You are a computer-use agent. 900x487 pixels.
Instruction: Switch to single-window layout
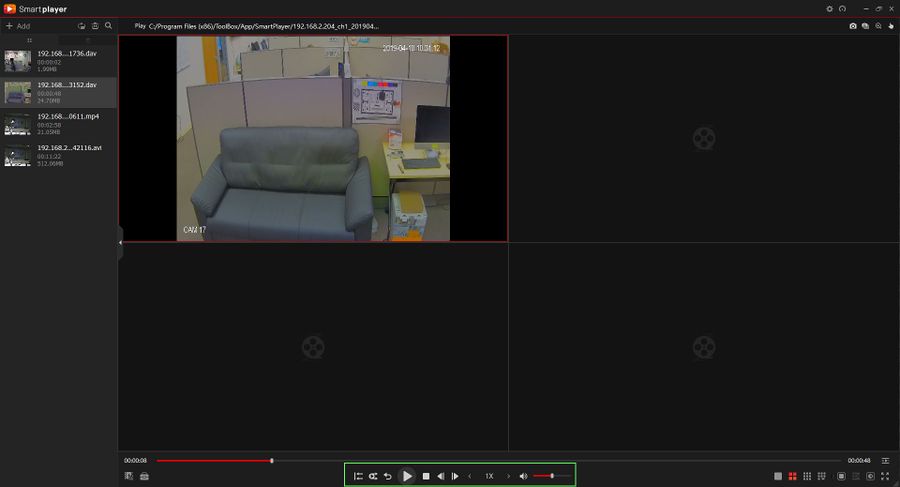click(778, 476)
